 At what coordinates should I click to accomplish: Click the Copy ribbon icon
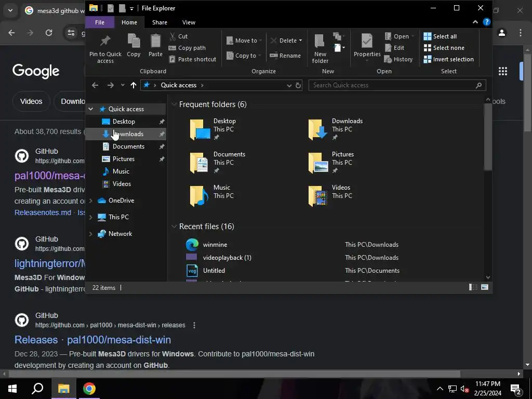(134, 41)
